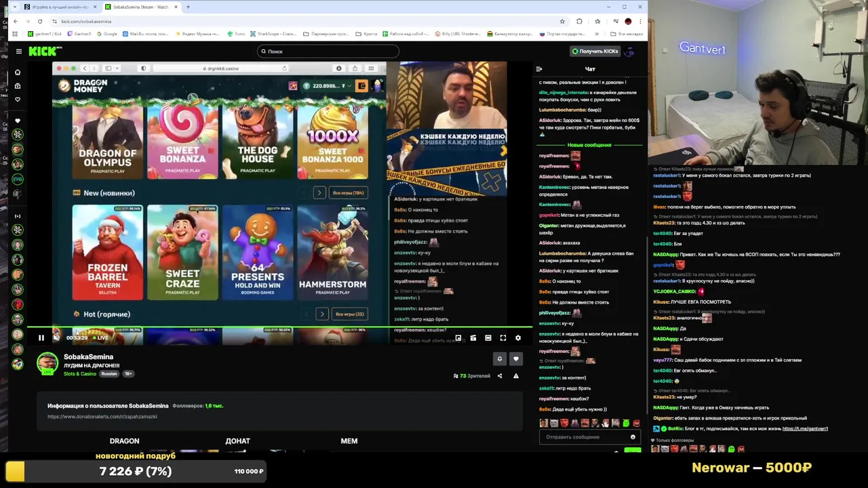Open the donationalerts.com link
868x488 pixels.
[102, 416]
